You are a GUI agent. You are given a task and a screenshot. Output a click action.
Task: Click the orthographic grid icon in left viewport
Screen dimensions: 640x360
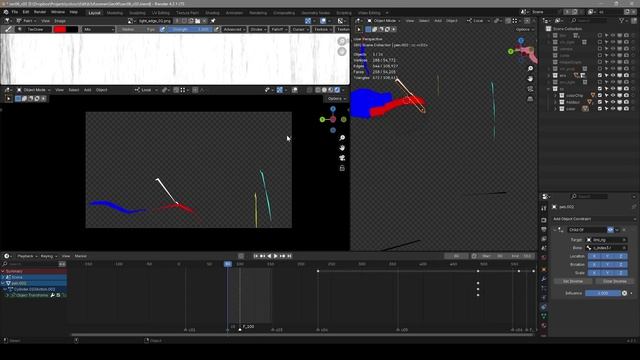(x=342, y=168)
